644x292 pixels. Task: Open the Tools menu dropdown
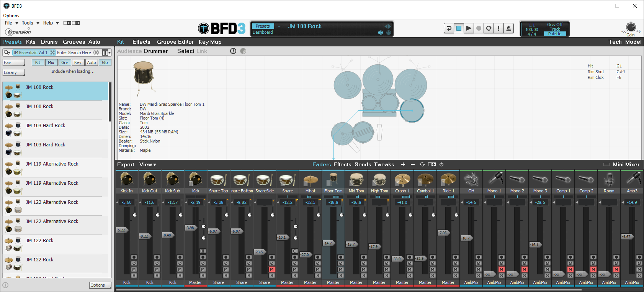click(31, 23)
